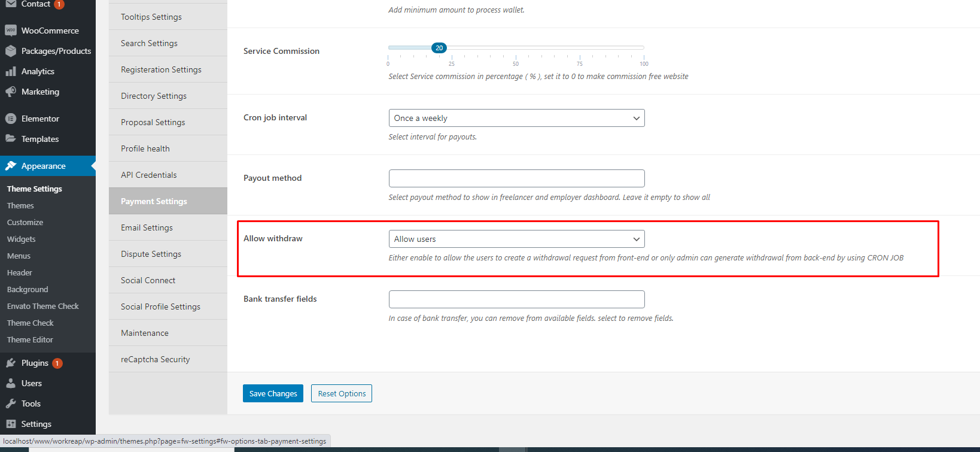The image size is (980, 452).
Task: Click the Service Commission label
Action: (281, 51)
